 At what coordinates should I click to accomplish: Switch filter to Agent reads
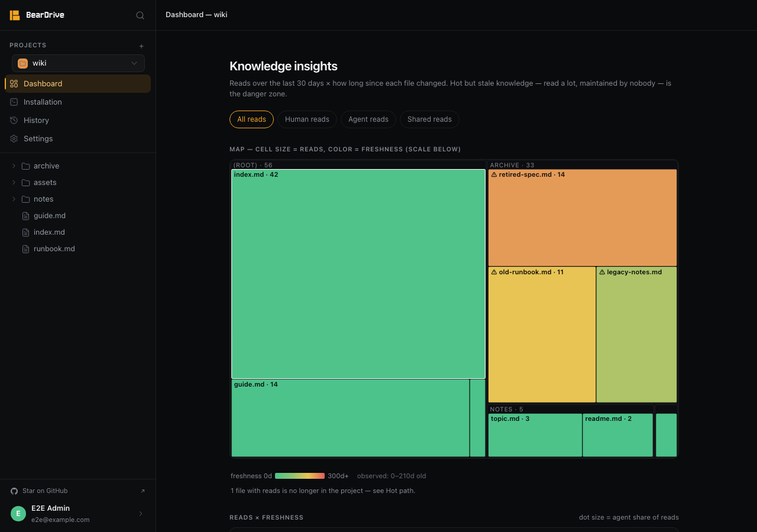(x=368, y=119)
